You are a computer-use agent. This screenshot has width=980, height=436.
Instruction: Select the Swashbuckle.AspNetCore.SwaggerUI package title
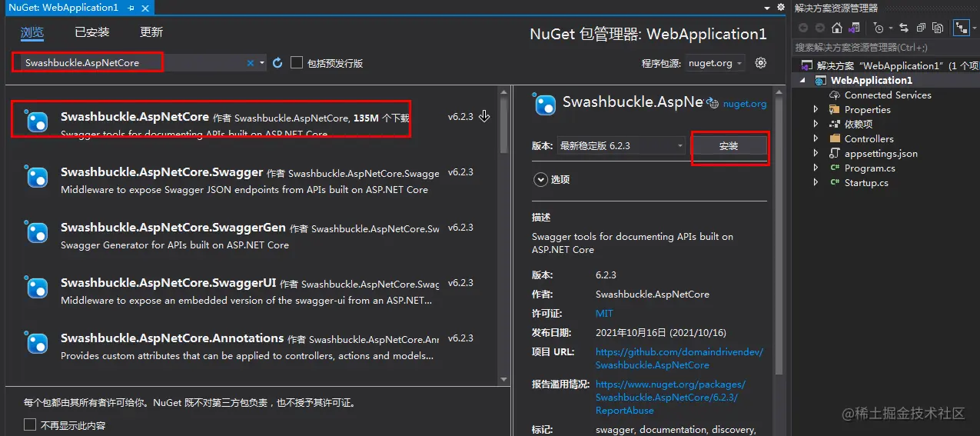[x=168, y=283]
